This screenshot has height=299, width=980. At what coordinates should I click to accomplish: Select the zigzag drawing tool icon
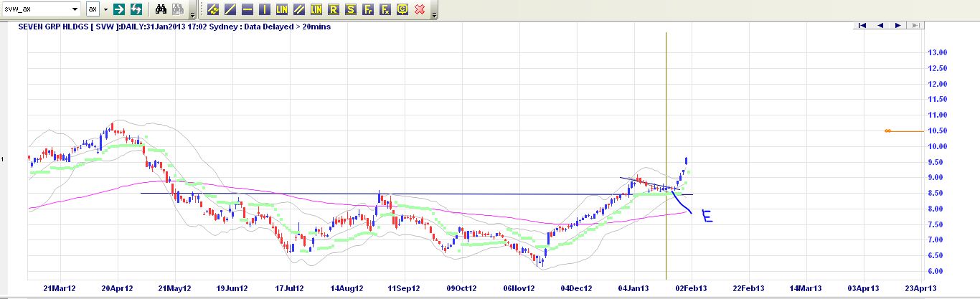coord(213,9)
